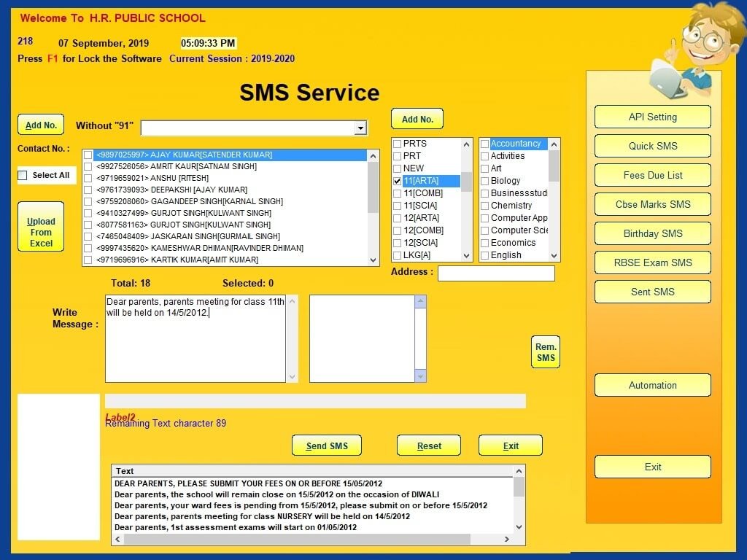747x560 pixels.
Task: Click class list scroll down arrow
Action: (x=466, y=256)
